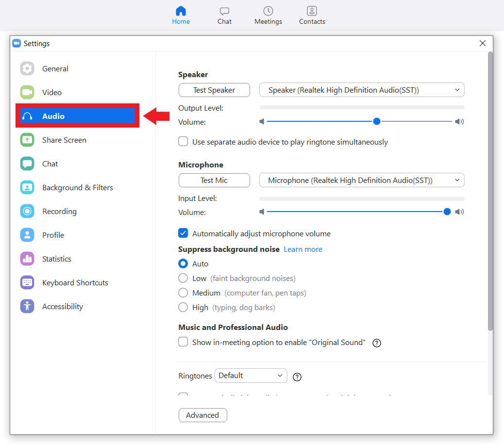Click the Recording settings icon
504x444 pixels.
click(27, 211)
